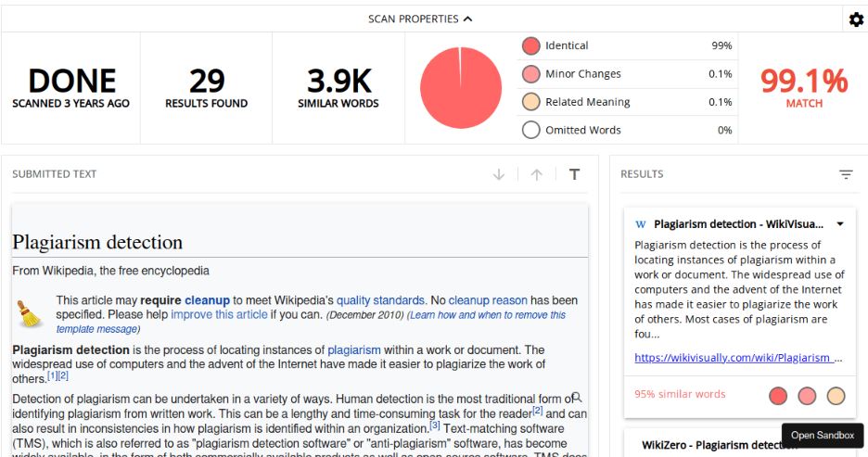
Task: Jump to previous match with up arrow
Action: coord(536,175)
